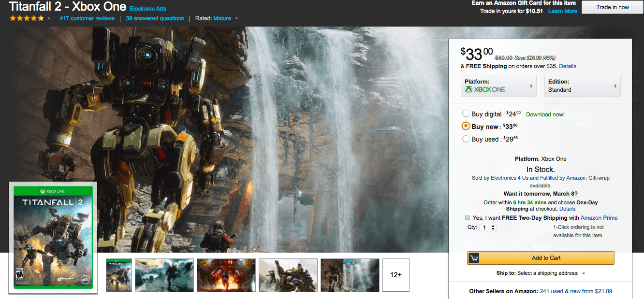Open 241 used & new offers link
The image size is (644, 299).
tap(576, 291)
